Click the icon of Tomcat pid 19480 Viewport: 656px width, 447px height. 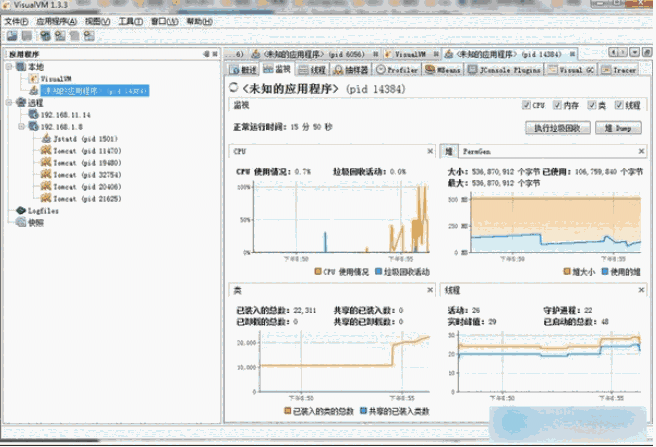(46, 162)
